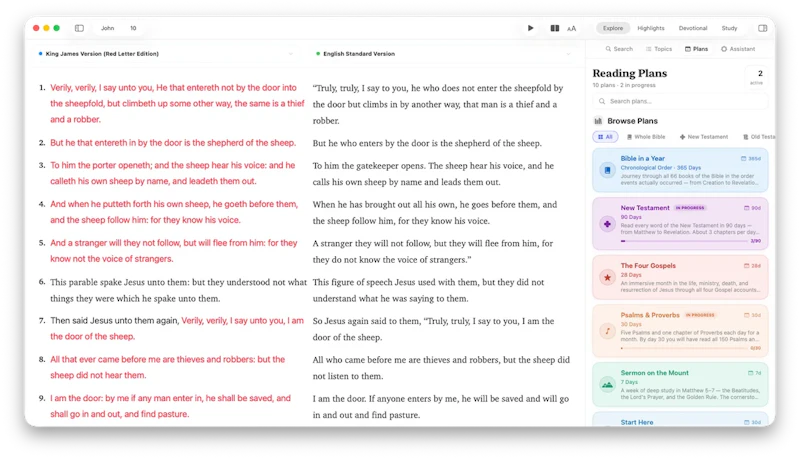Screen dimensions: 800x459
Task: Toggle the left sidebar panel icon
Action: [79, 28]
